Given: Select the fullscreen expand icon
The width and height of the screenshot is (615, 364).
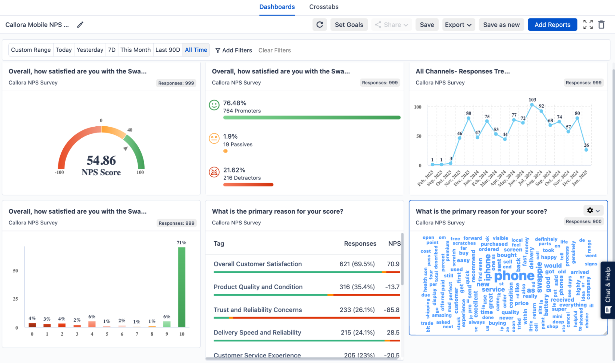Looking at the screenshot, I should pyautogui.click(x=588, y=25).
